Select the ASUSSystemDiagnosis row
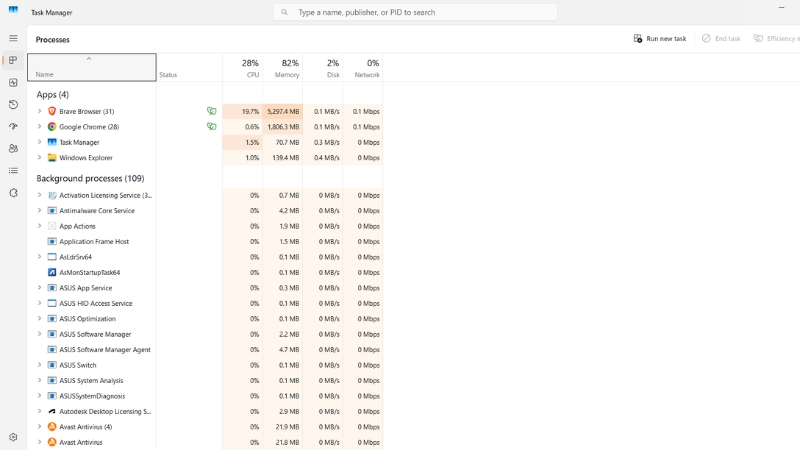The height and width of the screenshot is (450, 800). click(x=205, y=396)
